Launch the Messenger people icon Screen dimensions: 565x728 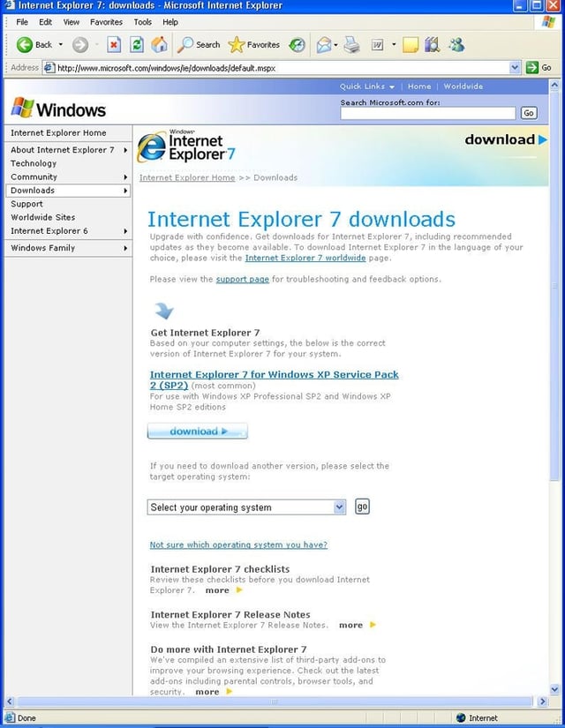(x=456, y=45)
